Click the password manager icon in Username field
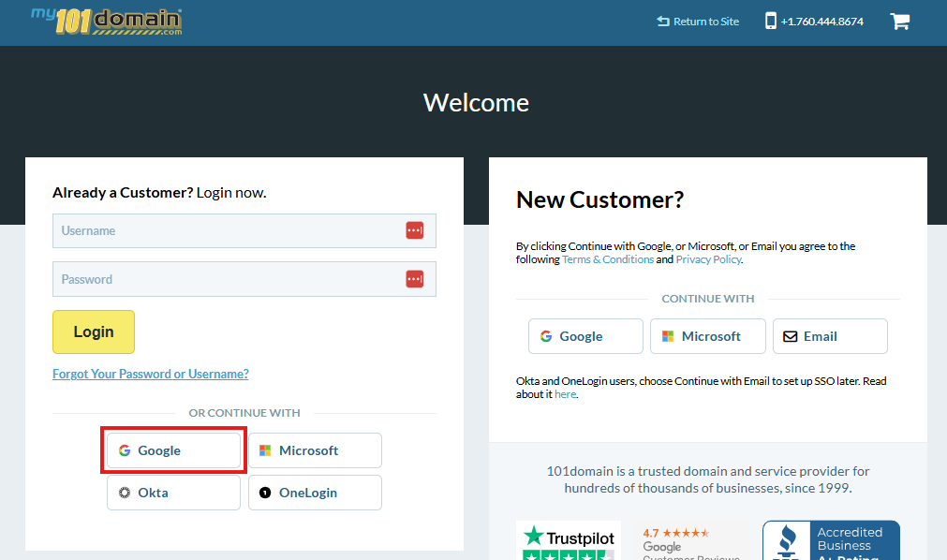The height and width of the screenshot is (560, 947). 414,230
